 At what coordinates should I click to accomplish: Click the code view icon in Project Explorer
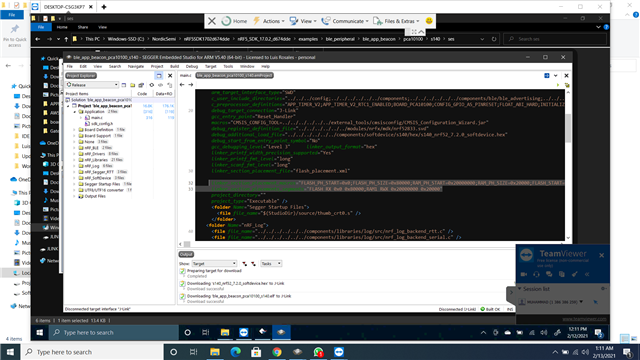coord(160,85)
